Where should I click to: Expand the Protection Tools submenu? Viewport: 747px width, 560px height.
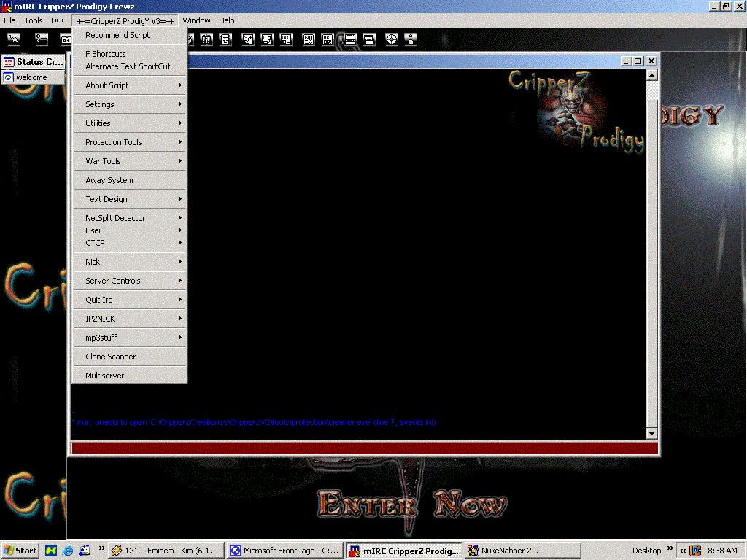tap(130, 142)
